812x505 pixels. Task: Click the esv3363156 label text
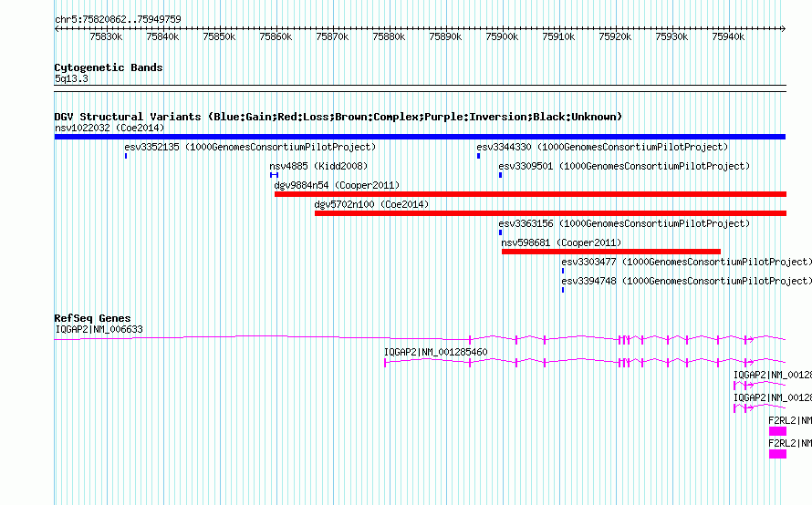[x=624, y=223]
